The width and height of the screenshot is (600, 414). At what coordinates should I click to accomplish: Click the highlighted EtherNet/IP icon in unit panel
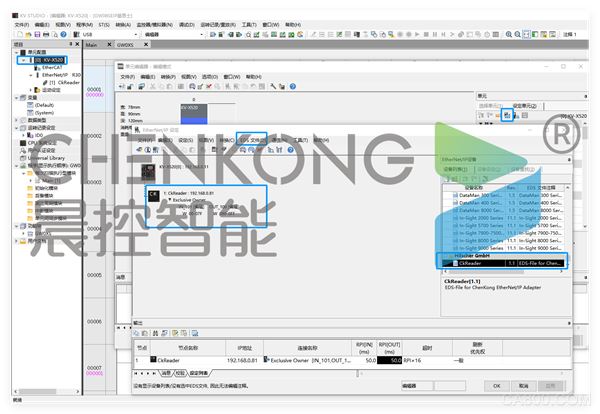[508, 116]
